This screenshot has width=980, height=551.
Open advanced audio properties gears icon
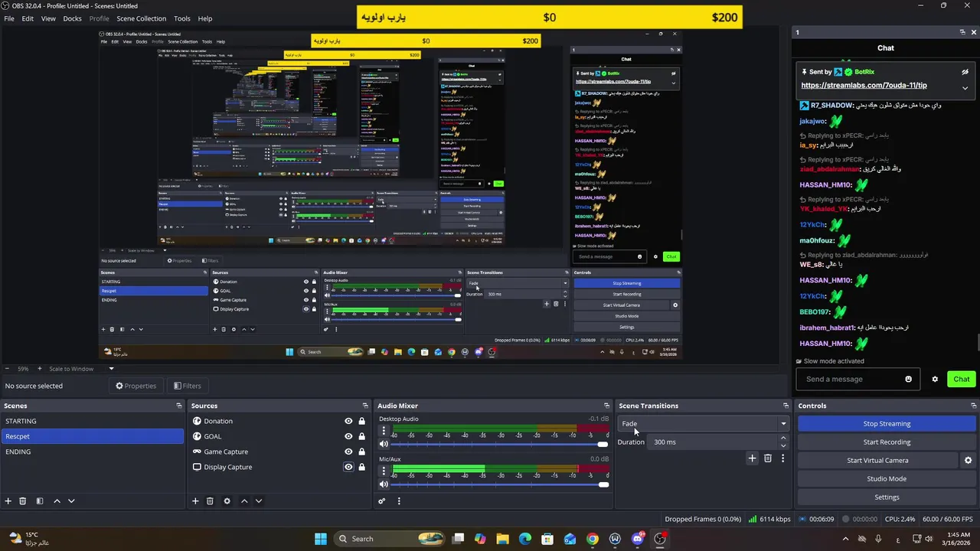coord(382,501)
